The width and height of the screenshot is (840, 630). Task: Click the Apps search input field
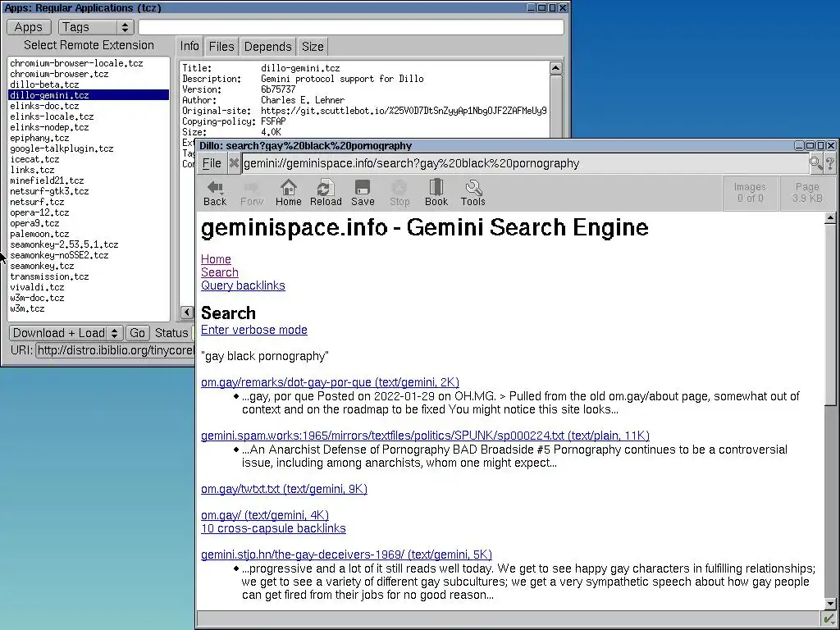[x=351, y=27]
